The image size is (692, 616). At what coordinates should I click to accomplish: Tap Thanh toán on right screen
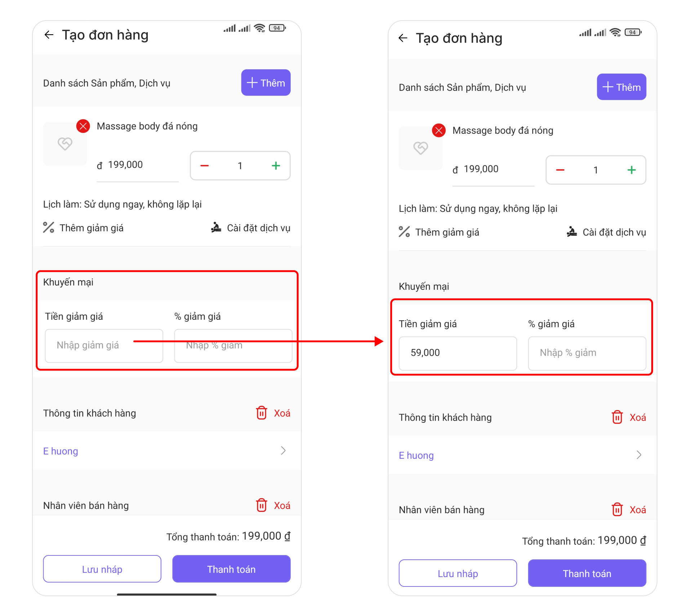click(x=587, y=573)
